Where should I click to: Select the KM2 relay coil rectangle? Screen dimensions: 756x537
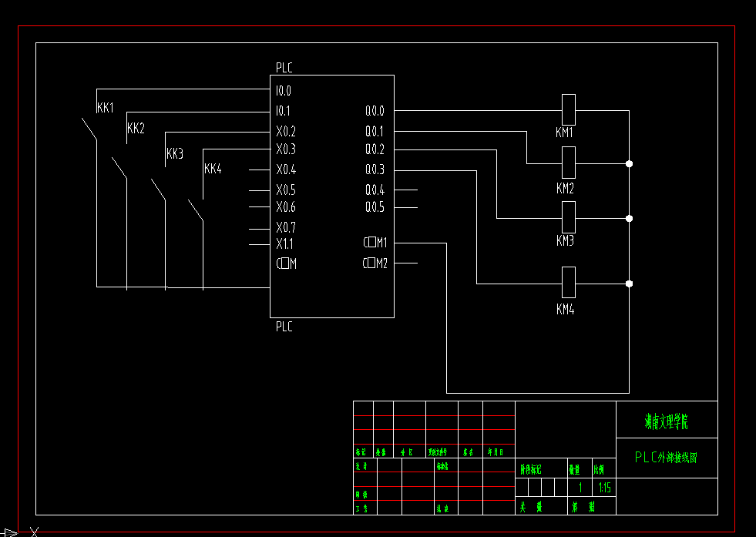(x=569, y=163)
